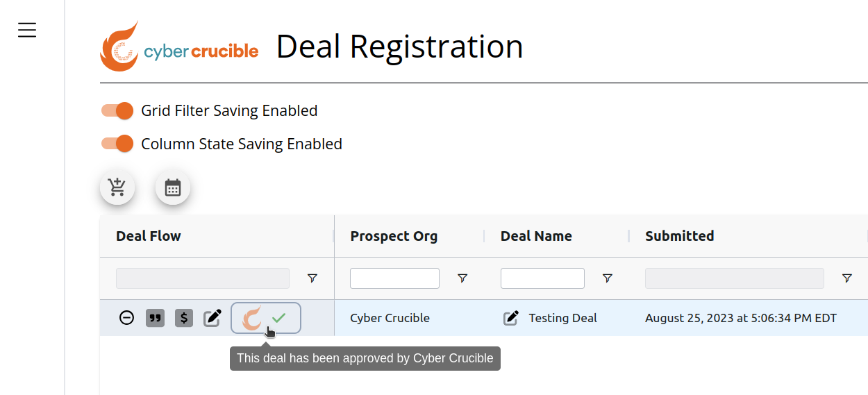Image resolution: width=868 pixels, height=395 pixels.
Task: Sort by the Submitted column header
Action: 680,236
